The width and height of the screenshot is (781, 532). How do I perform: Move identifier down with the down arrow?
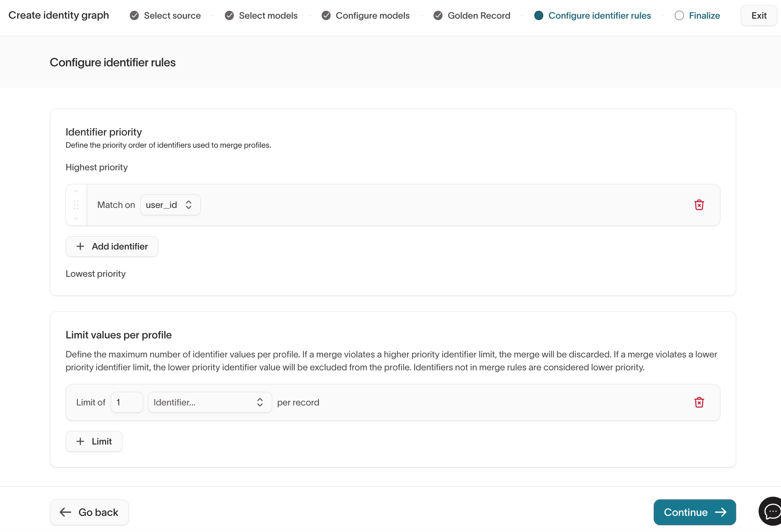pos(76,218)
